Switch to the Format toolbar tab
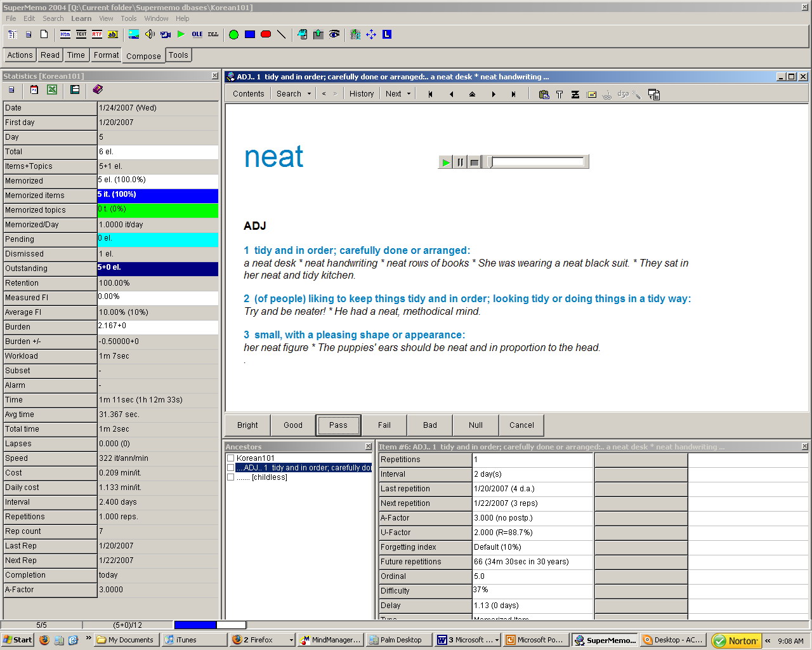This screenshot has width=812, height=650. pyautogui.click(x=106, y=55)
